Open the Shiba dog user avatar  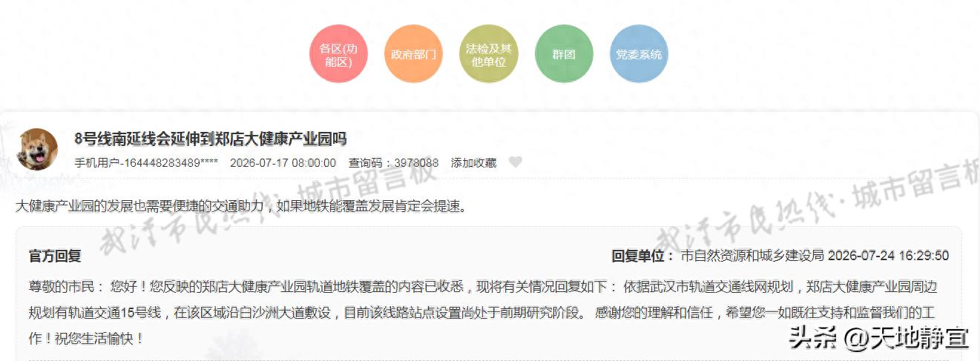coord(37,149)
